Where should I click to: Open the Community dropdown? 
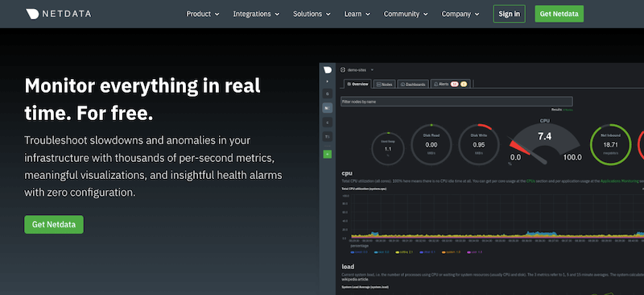coord(406,14)
